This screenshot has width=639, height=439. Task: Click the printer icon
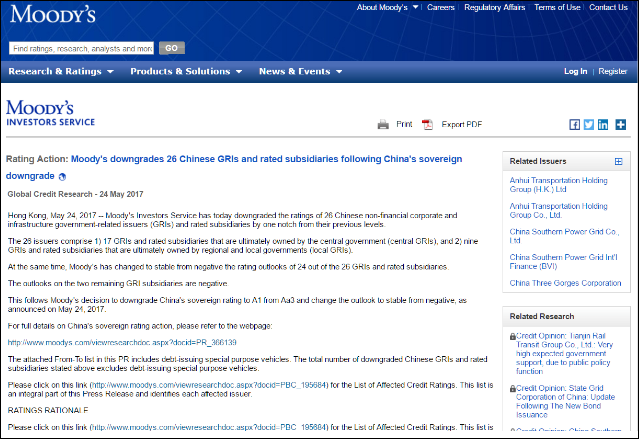point(383,125)
